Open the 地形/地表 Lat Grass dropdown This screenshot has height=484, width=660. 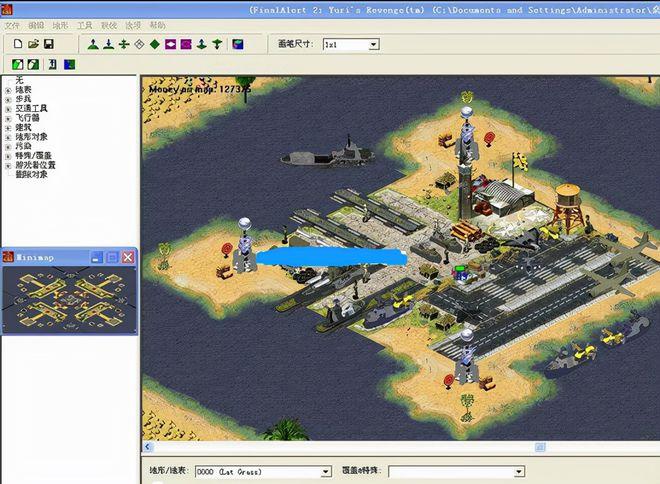326,472
